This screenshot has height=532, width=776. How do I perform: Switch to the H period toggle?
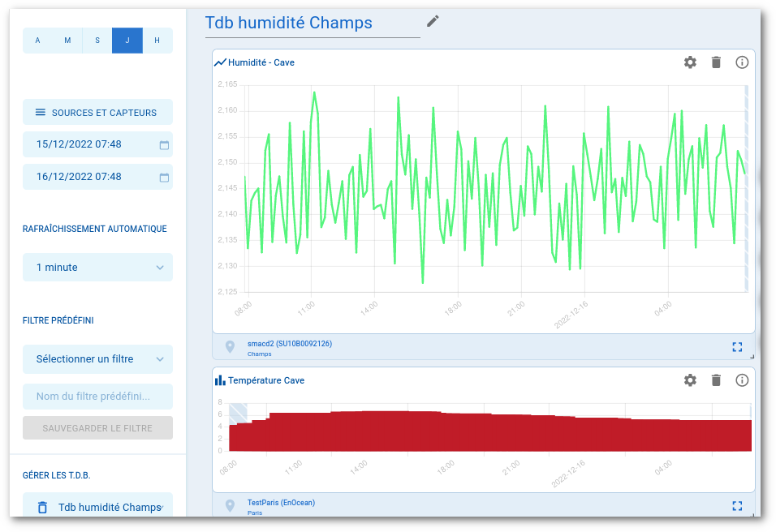coord(157,41)
